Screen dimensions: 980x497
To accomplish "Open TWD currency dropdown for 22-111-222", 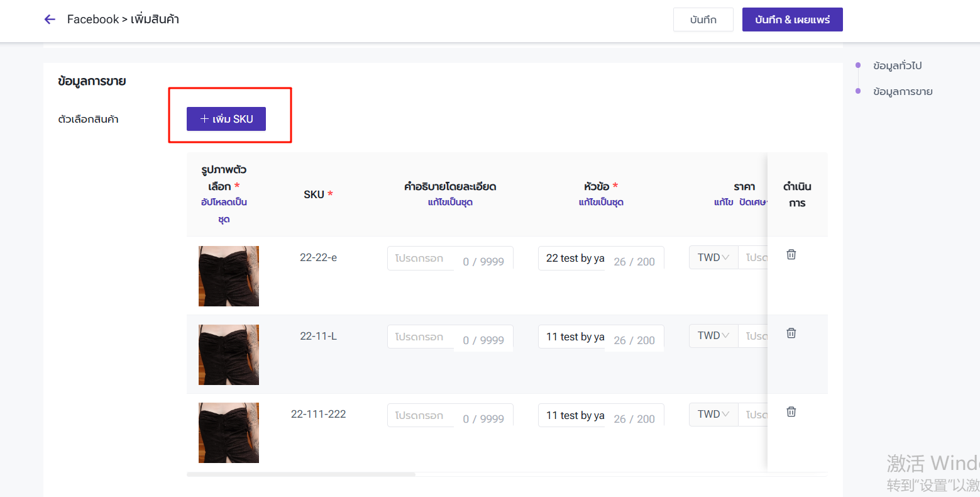I will point(713,415).
